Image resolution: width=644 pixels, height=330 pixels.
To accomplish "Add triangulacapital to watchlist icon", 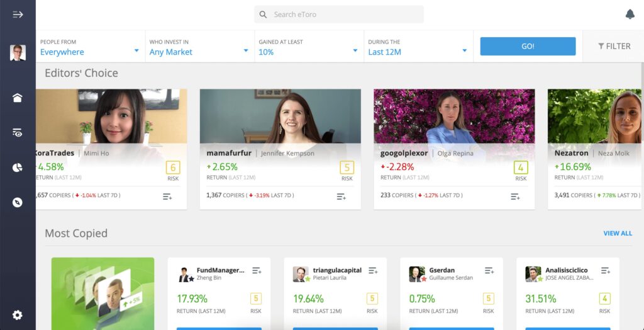I will tap(373, 270).
